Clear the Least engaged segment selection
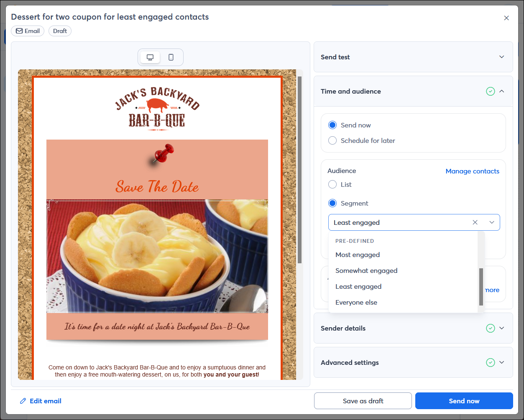The image size is (524, 420). 475,222
